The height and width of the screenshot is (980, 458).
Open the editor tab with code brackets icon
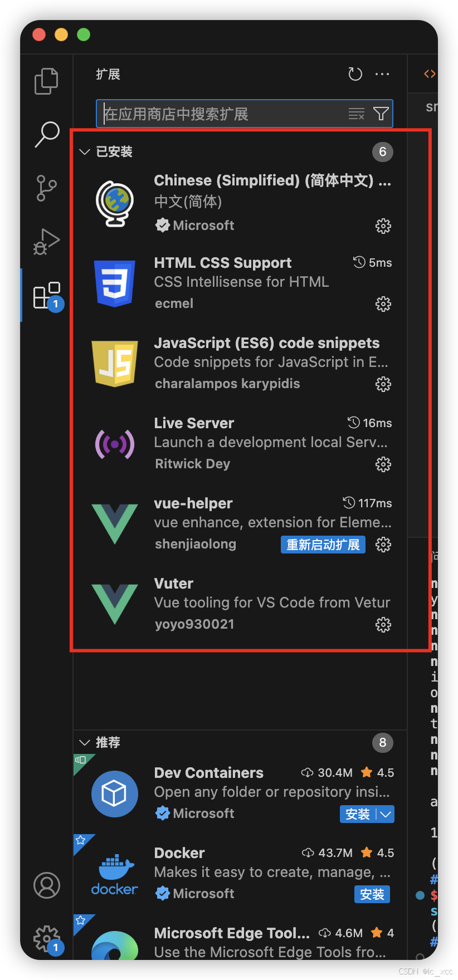click(x=430, y=73)
